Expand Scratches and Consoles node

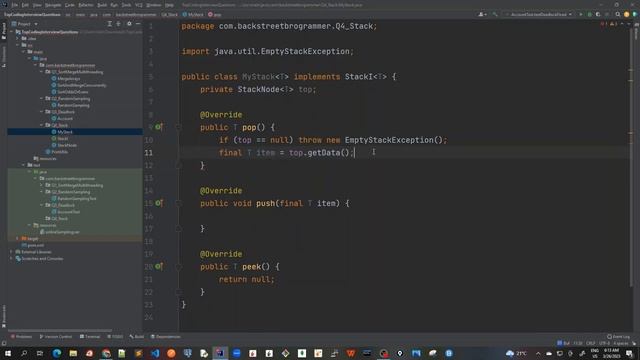(11, 258)
